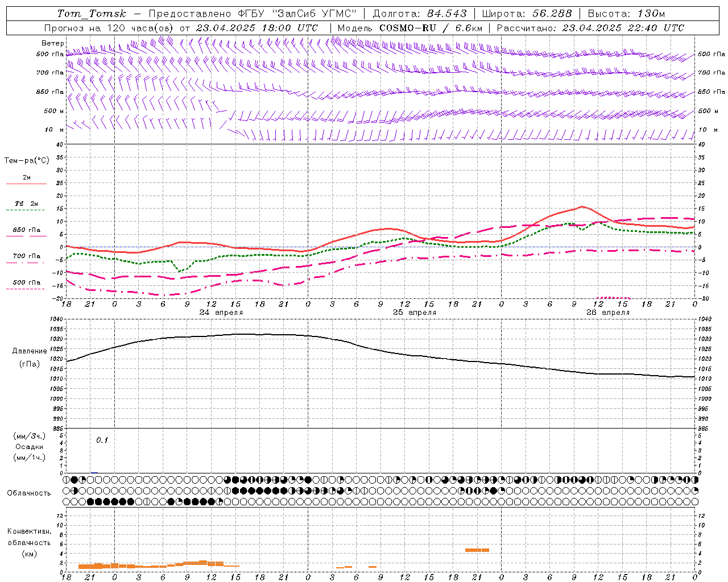Click 'Рассчитано: 23.04.2025 22:40 UTC' text

pyautogui.click(x=590, y=28)
